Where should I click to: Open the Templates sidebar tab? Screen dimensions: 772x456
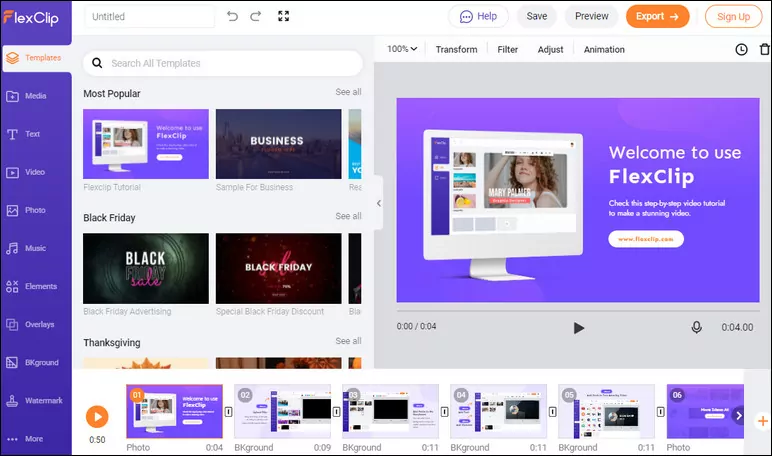36,58
